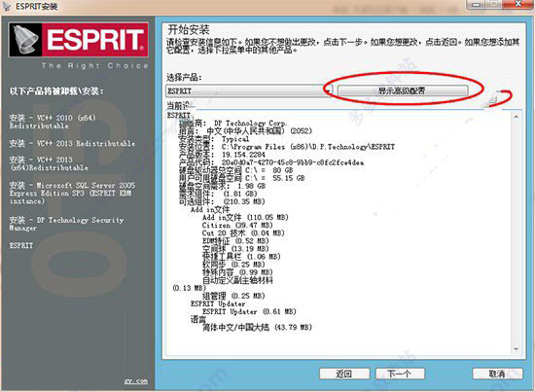This screenshot has width=535, height=392.
Task: Click the Cut 20 技术 (0.04 MB) line
Action: tap(243, 233)
